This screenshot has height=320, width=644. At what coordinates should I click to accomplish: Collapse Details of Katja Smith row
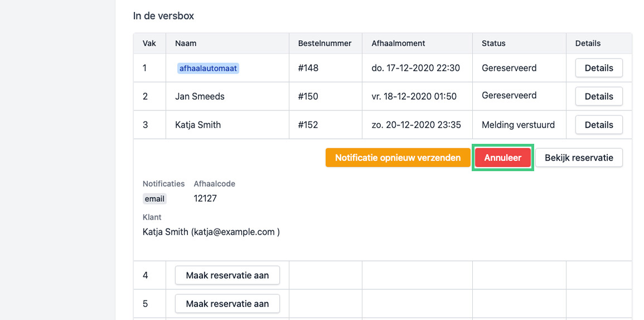pyautogui.click(x=599, y=125)
